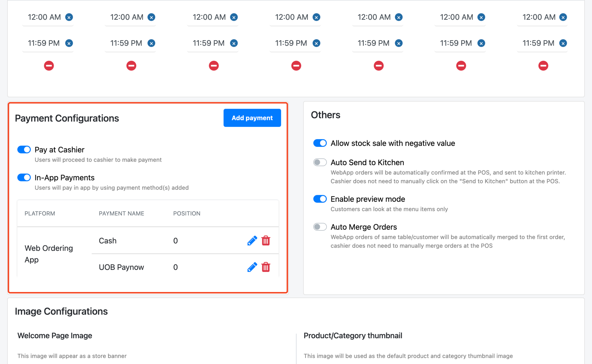This screenshot has height=364, width=592.
Task: Delete the Cash payment method
Action: click(x=266, y=240)
